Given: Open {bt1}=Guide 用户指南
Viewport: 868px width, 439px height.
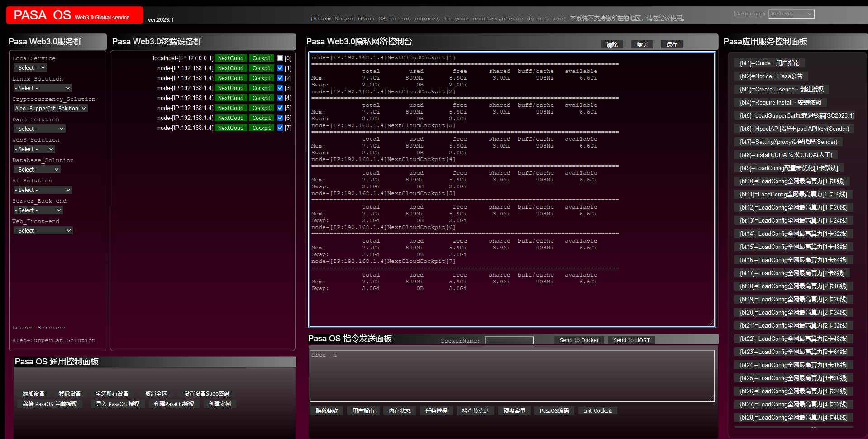Looking at the screenshot, I should coord(770,63).
